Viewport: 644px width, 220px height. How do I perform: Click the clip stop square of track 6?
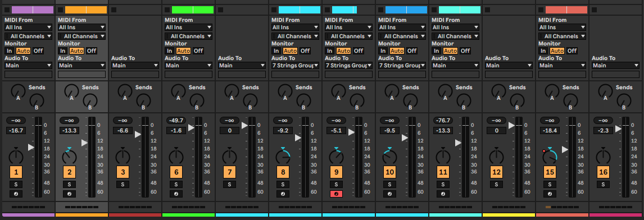pyautogui.click(x=167, y=10)
